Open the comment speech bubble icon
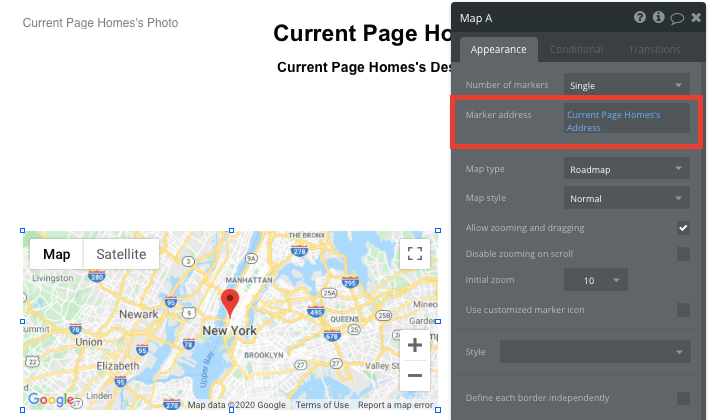 [x=677, y=18]
